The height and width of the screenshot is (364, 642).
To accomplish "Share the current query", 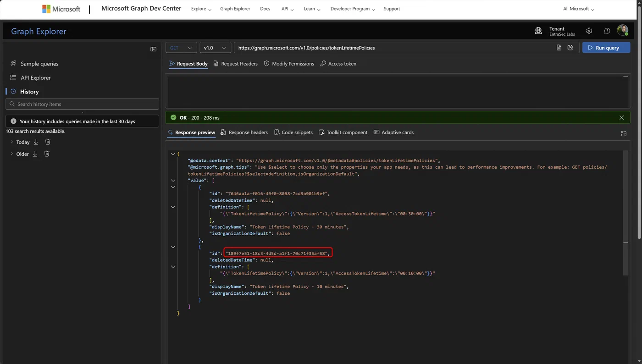I will (x=570, y=48).
